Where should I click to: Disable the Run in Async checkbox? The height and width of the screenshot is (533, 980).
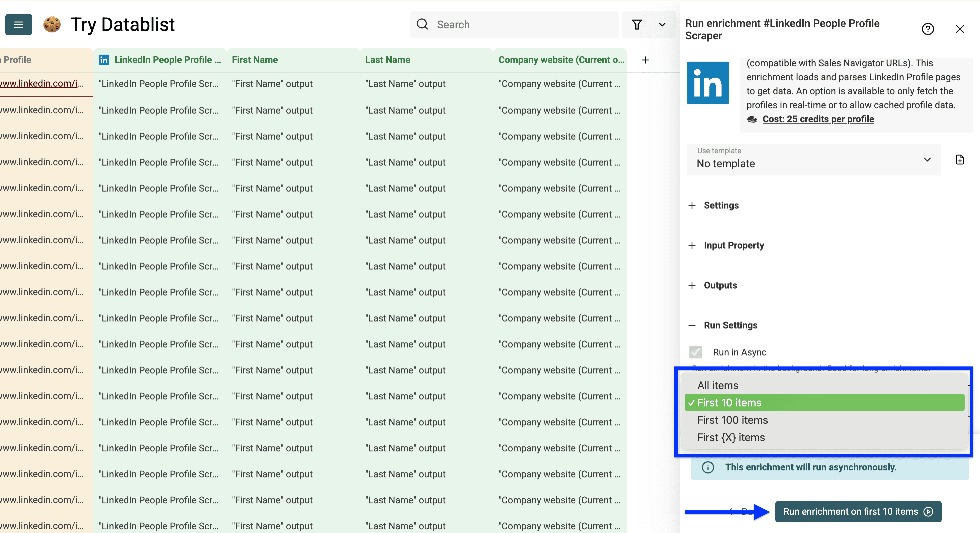695,352
